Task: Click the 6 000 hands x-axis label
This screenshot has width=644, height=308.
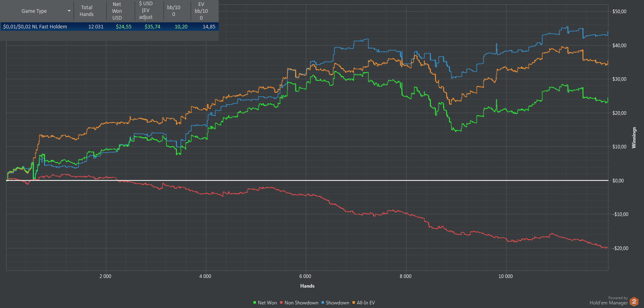Action: click(x=305, y=276)
